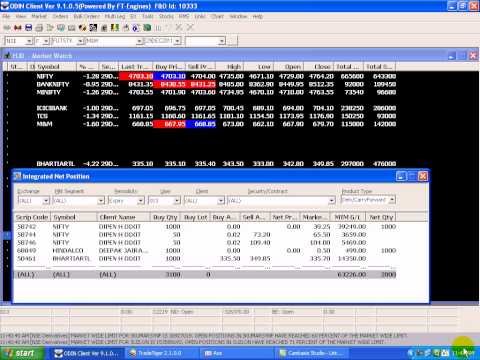
Task: Click the red binoculars toolbar icon
Action: coord(18,28)
